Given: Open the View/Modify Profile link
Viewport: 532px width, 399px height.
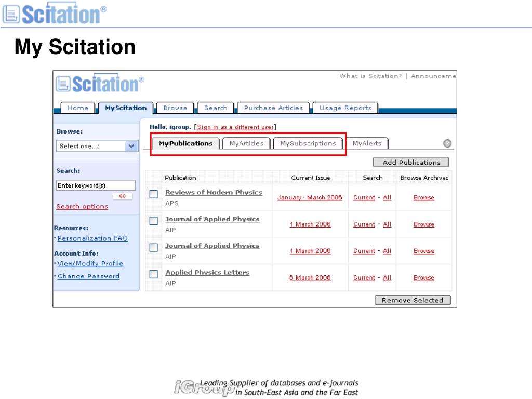Looking at the screenshot, I should coord(90,263).
